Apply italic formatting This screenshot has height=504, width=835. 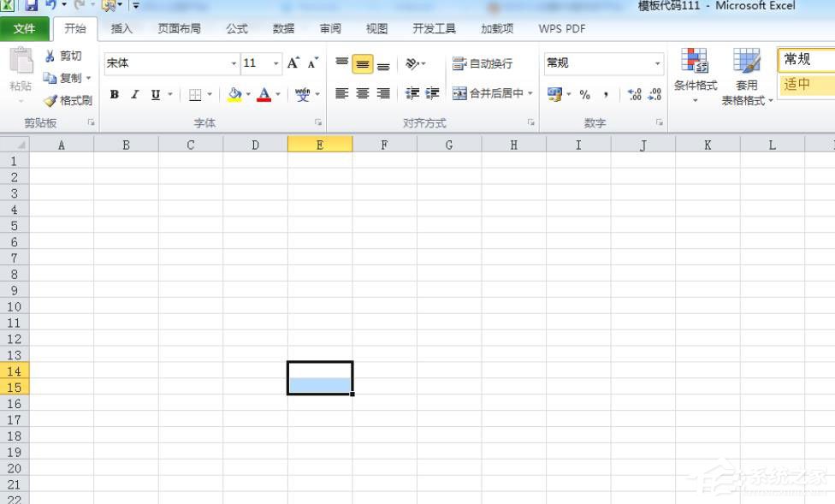point(133,94)
